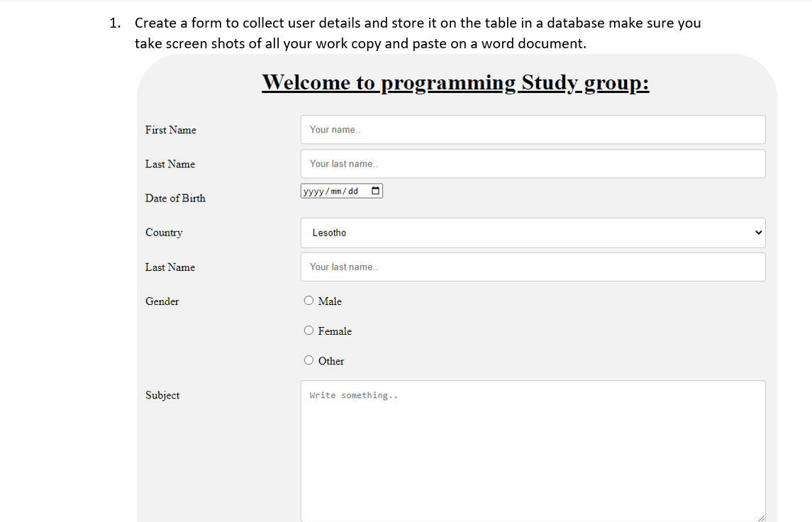
Task: Click the 'Last Name' label above Date of Birth
Action: 170,164
